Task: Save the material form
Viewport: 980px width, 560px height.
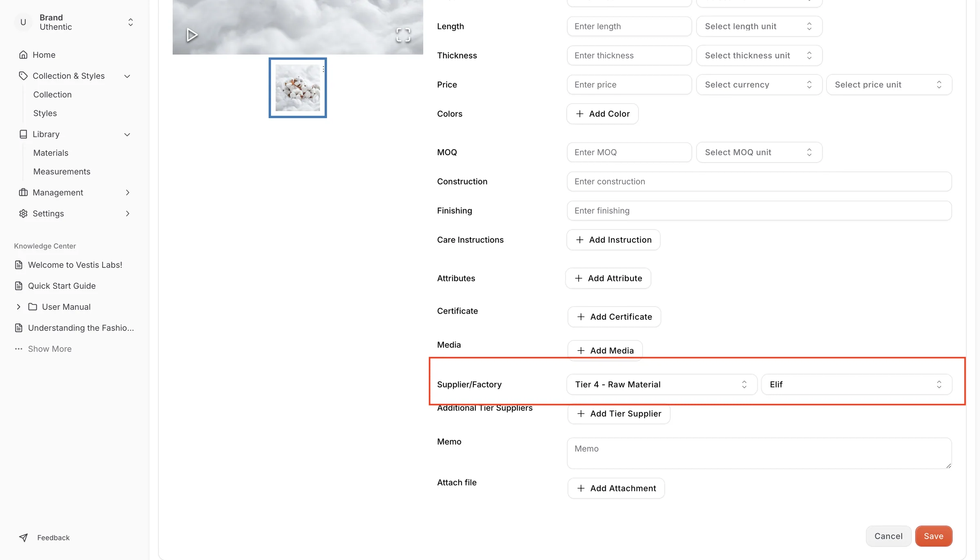Action: (933, 536)
